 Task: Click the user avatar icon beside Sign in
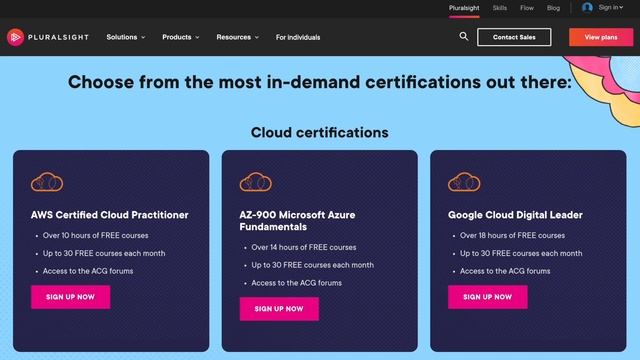click(x=587, y=7)
